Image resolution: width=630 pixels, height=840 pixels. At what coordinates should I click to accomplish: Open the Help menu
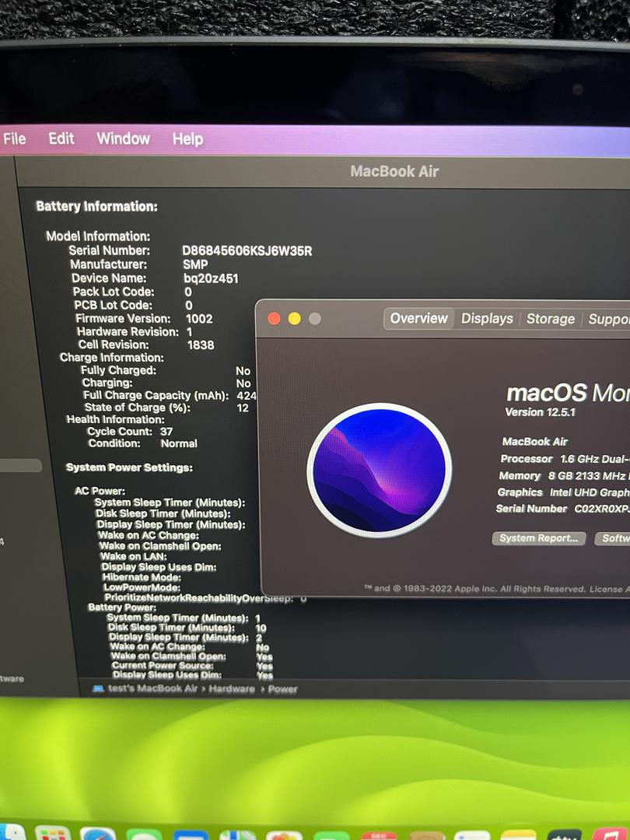click(187, 139)
